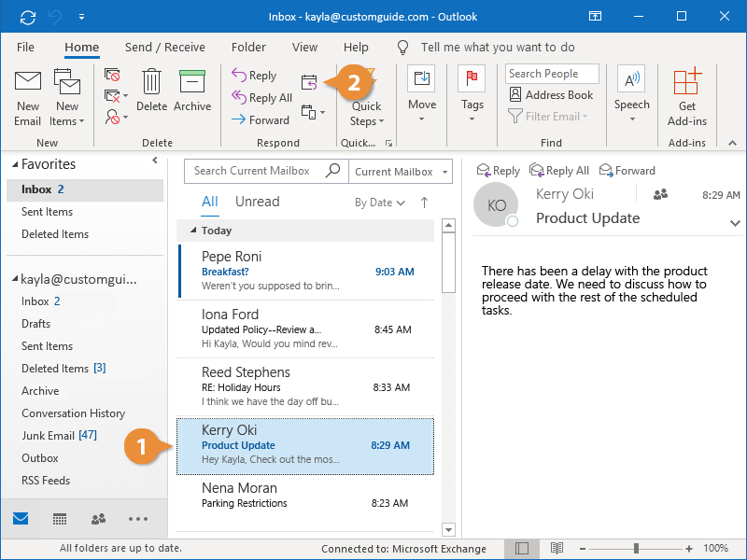Viewport: 747px width, 560px height.
Task: Open the Archive folder
Action: click(40, 391)
